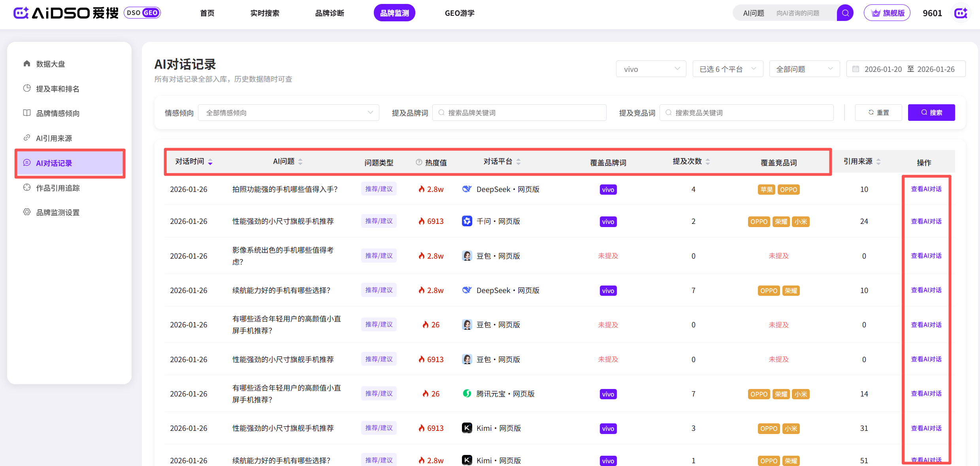Go to the 品牌诊断 nav tab
The height and width of the screenshot is (466, 980).
(330, 13)
